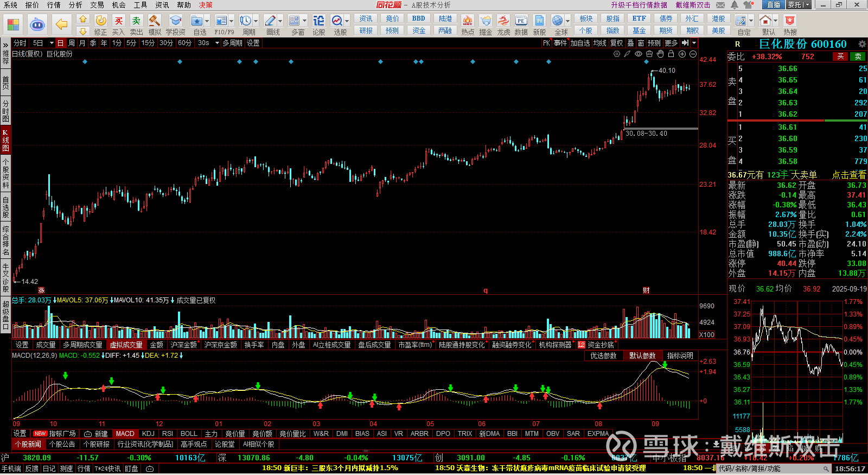Open 换手率 turnover rate volume tab
Screen dimensions: 868x475
254,345
